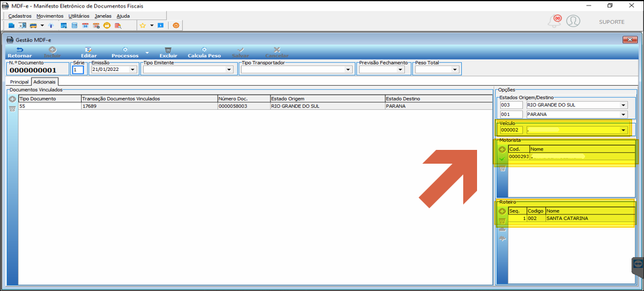This screenshot has height=291, width=644.
Task: Open the Emissão date dropdown
Action: (x=132, y=70)
